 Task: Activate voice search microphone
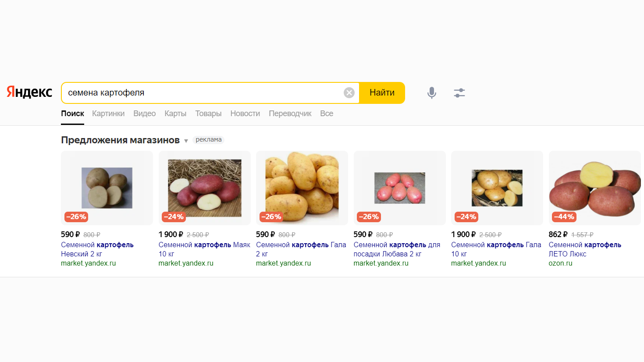tap(432, 92)
